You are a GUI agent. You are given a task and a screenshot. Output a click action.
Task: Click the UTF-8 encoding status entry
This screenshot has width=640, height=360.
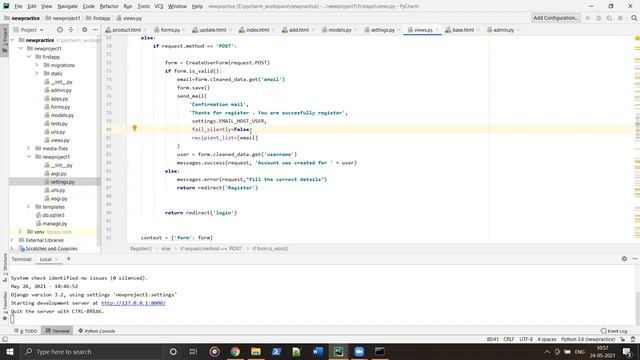[x=526, y=339]
